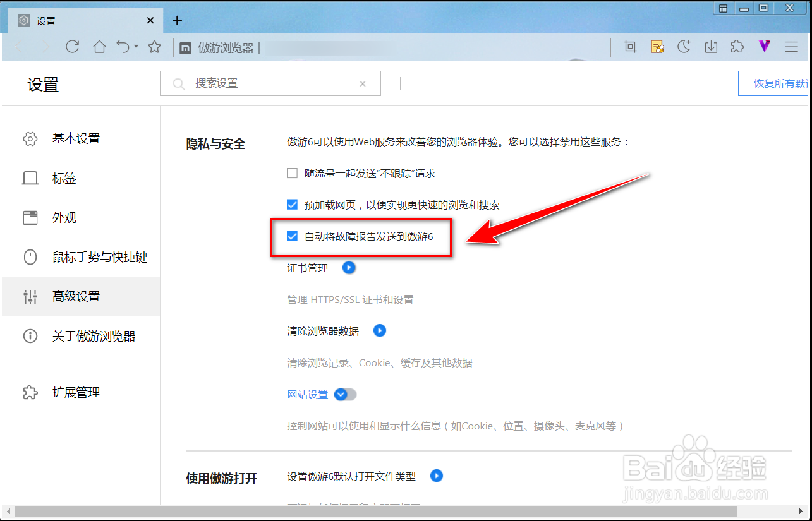Go to home page icon
Screen dimensions: 812x521
[99, 47]
